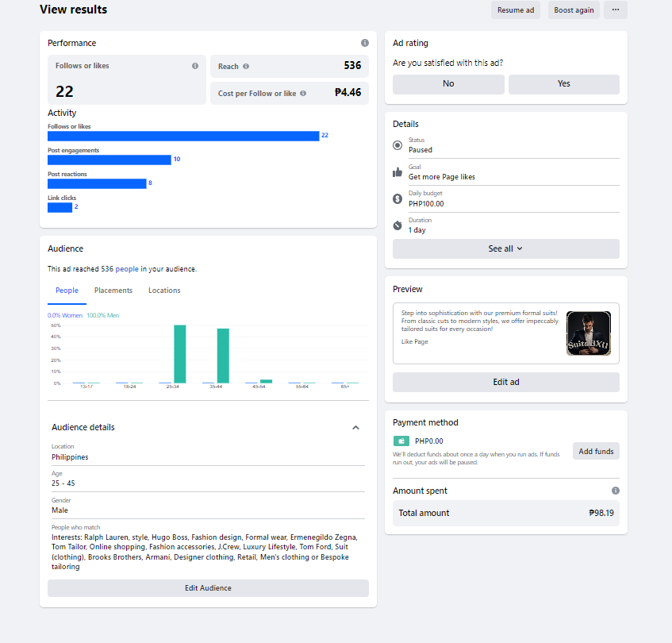The width and height of the screenshot is (672, 643).
Task: Open the three-dots more options menu
Action: point(616,10)
